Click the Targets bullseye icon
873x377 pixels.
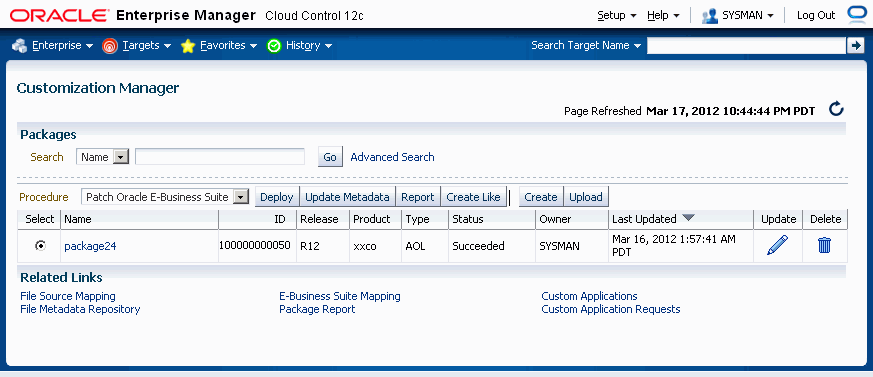tap(110, 46)
